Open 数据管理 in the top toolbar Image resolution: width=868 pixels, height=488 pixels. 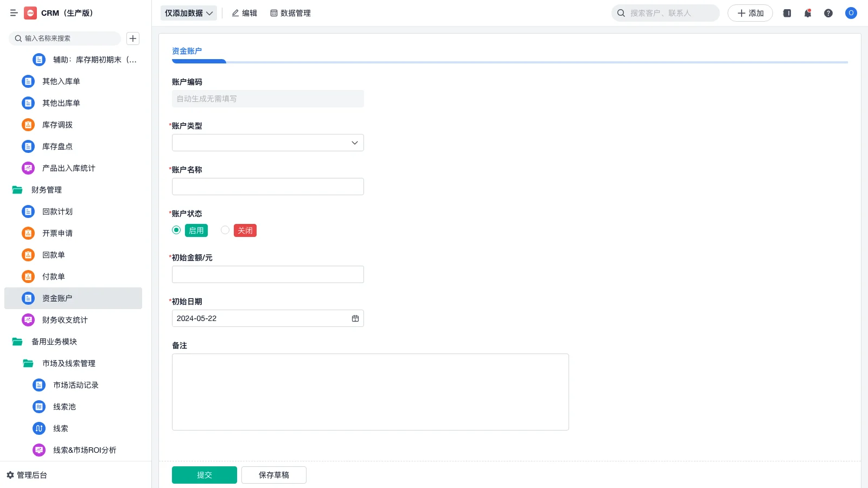(290, 13)
